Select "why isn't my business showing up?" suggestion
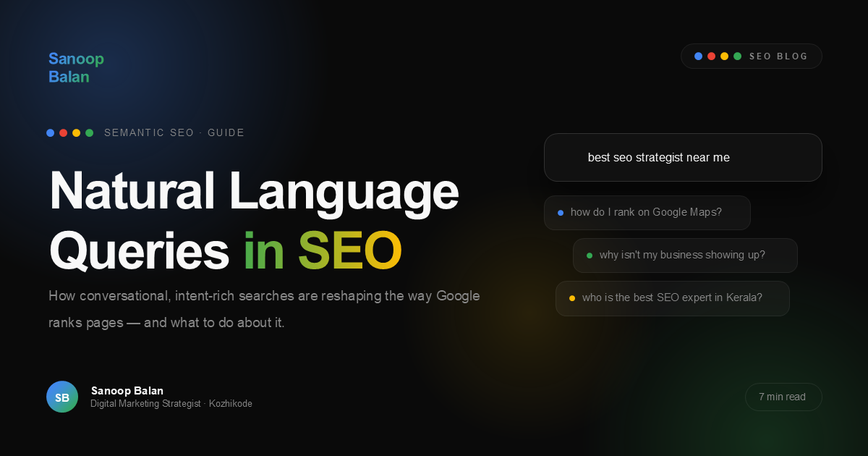868x456 pixels. [x=685, y=256]
